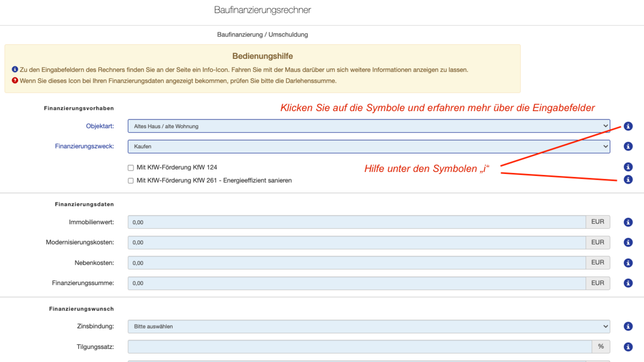The width and height of the screenshot is (644, 362).
Task: Focus the Modernisierungskosten input field
Action: point(357,242)
